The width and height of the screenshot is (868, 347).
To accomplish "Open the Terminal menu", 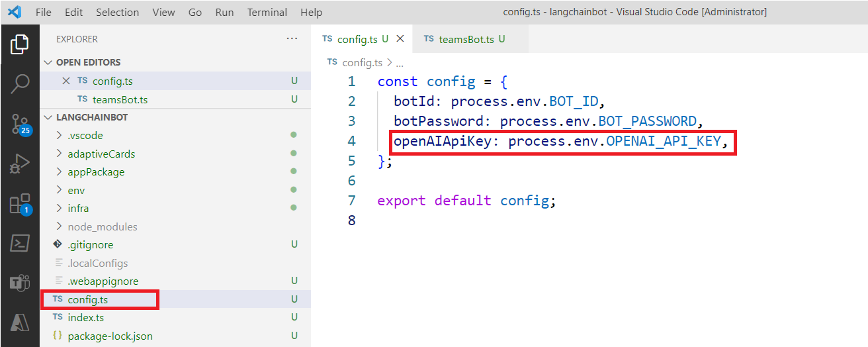I will [267, 12].
